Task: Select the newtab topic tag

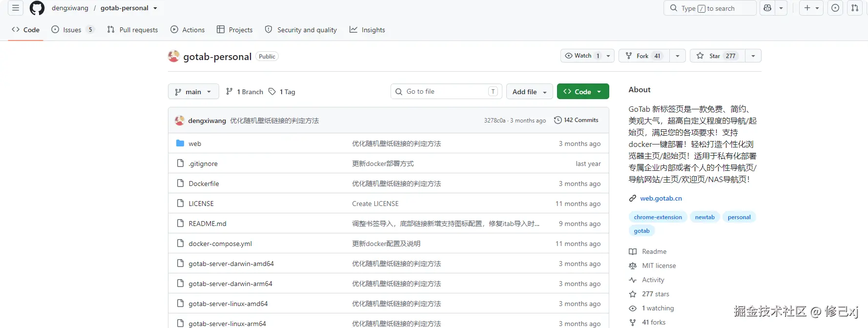Action: click(705, 217)
